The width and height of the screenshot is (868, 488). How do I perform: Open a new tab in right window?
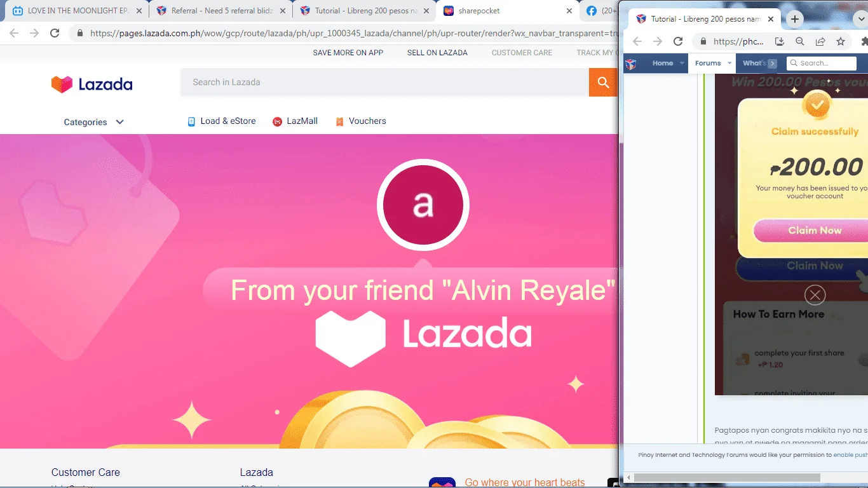click(795, 19)
